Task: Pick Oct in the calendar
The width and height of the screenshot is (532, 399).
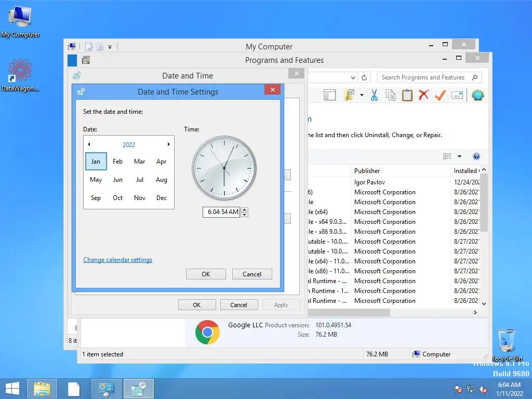Action: pyautogui.click(x=118, y=197)
